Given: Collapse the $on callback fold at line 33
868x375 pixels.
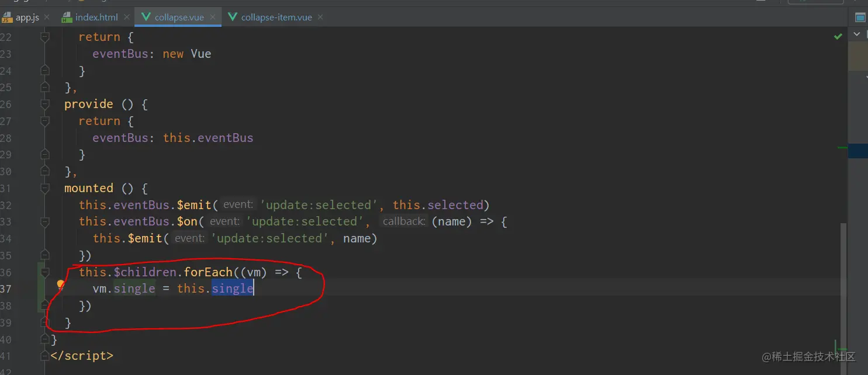Looking at the screenshot, I should 44,222.
